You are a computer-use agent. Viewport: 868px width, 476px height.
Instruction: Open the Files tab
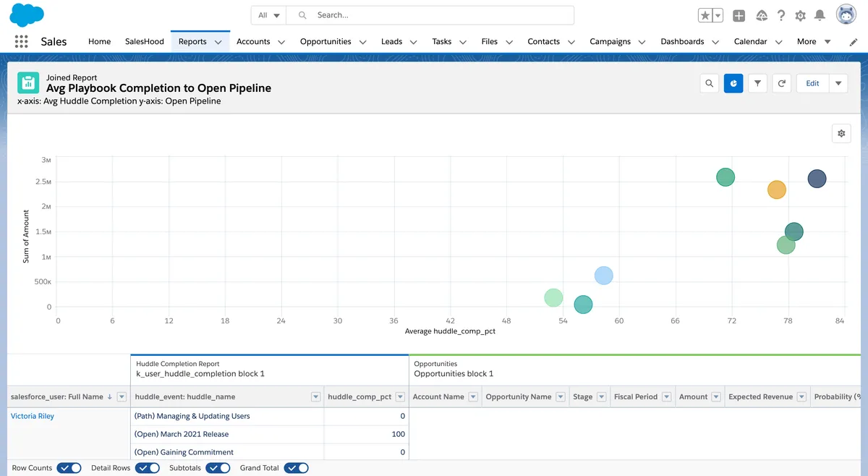[x=490, y=41]
